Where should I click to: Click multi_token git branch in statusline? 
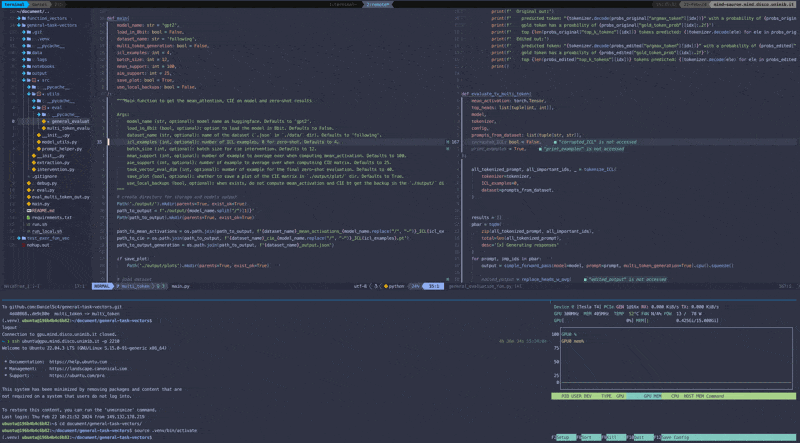[134, 286]
